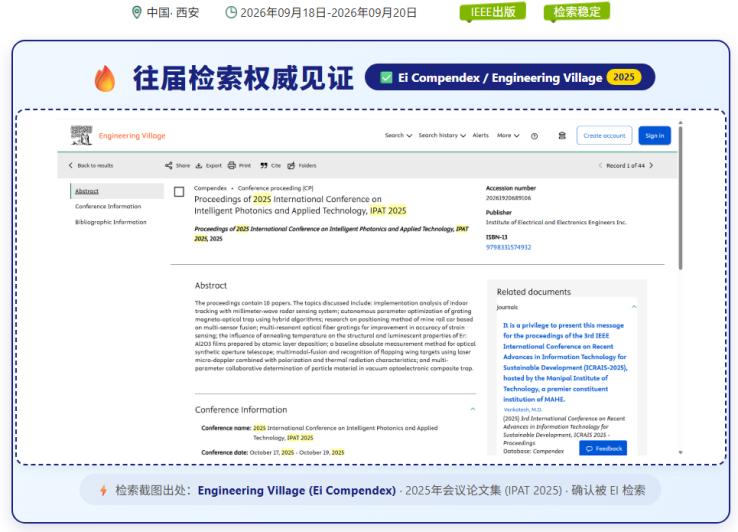Open the Alerts menu item

(481, 136)
